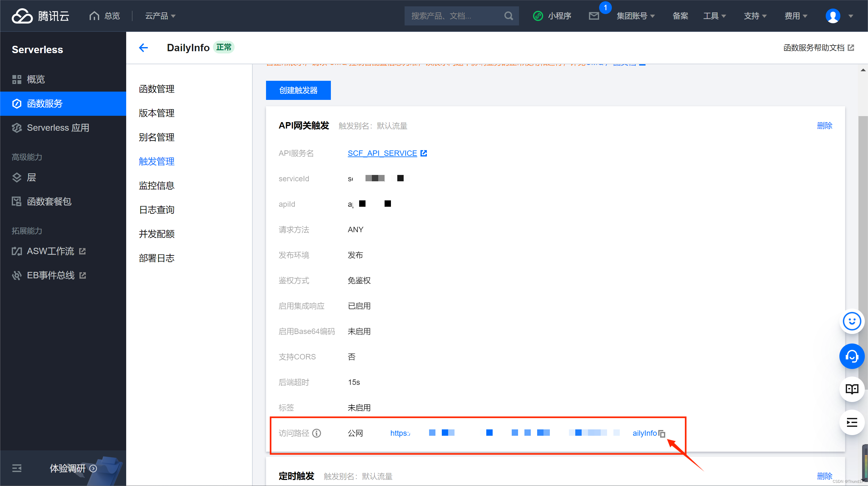Go to 概览 in Serverless sidebar
868x486 pixels.
point(63,79)
